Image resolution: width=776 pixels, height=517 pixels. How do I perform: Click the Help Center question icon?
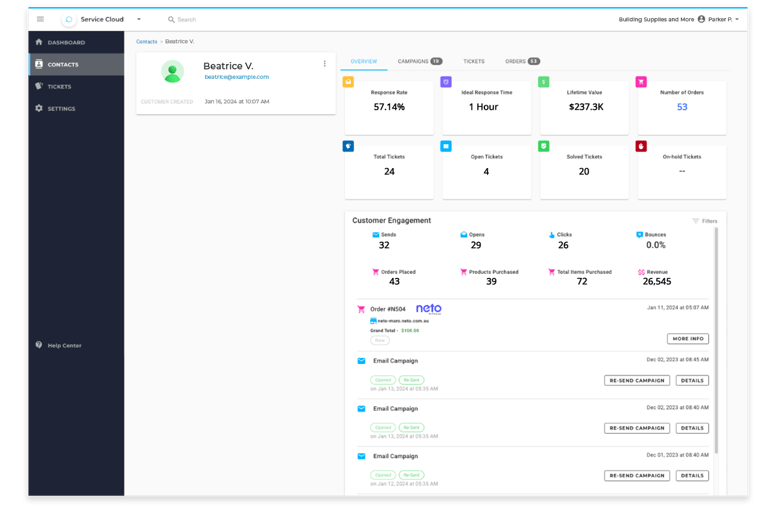pyautogui.click(x=39, y=345)
